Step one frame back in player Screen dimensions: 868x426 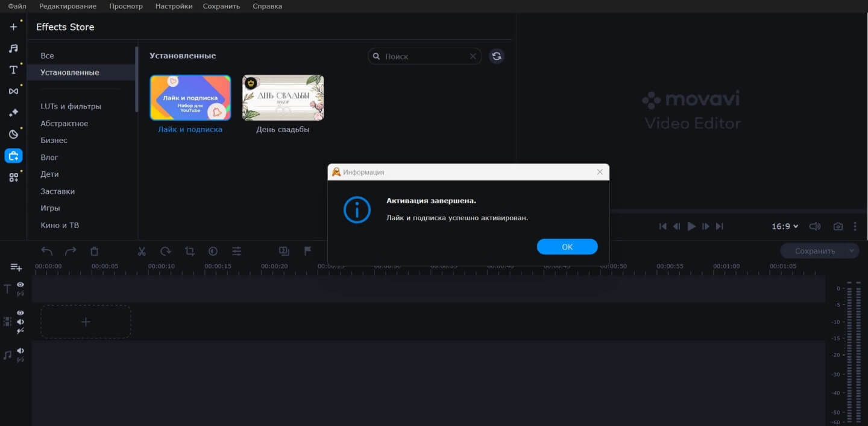[677, 226]
